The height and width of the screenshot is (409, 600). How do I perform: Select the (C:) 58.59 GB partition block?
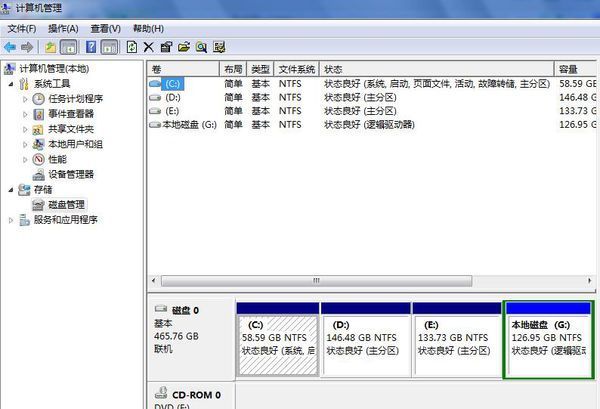click(x=278, y=340)
